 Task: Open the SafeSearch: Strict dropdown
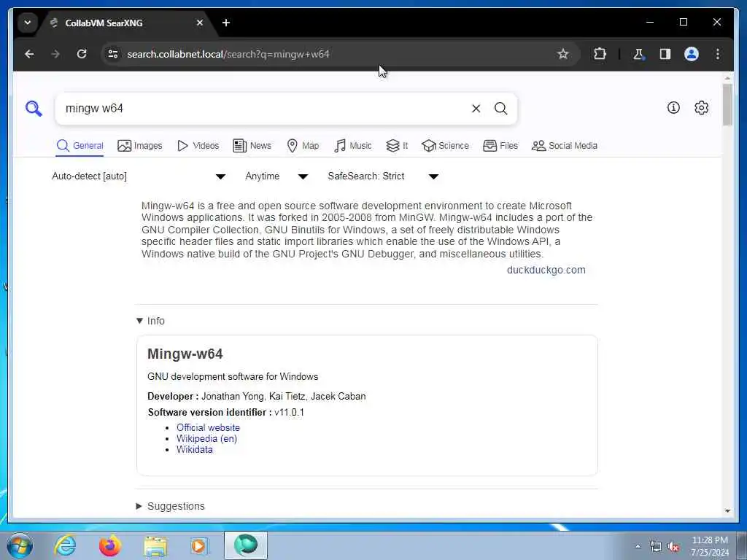coord(382,176)
